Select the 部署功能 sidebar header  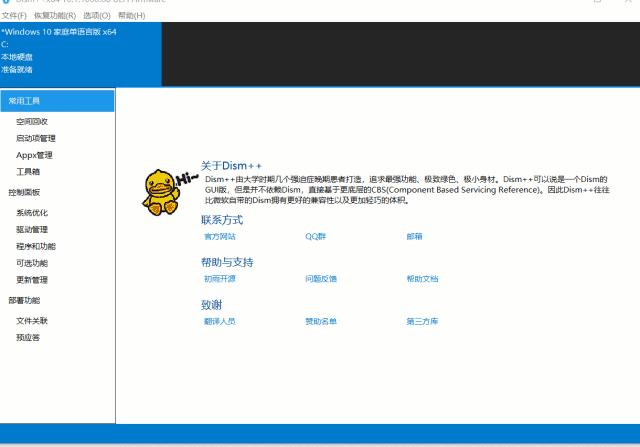[24, 300]
